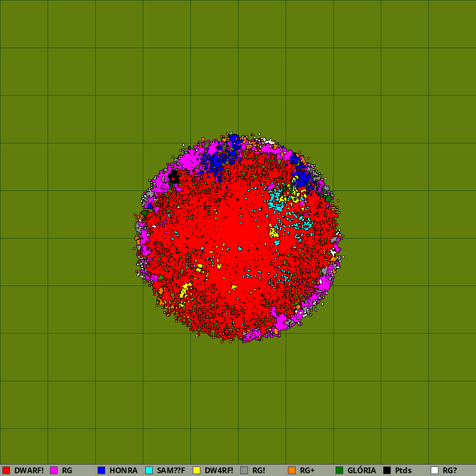Click the red DWARF! legend swatch
This screenshot has width=476, height=476.
6,470
